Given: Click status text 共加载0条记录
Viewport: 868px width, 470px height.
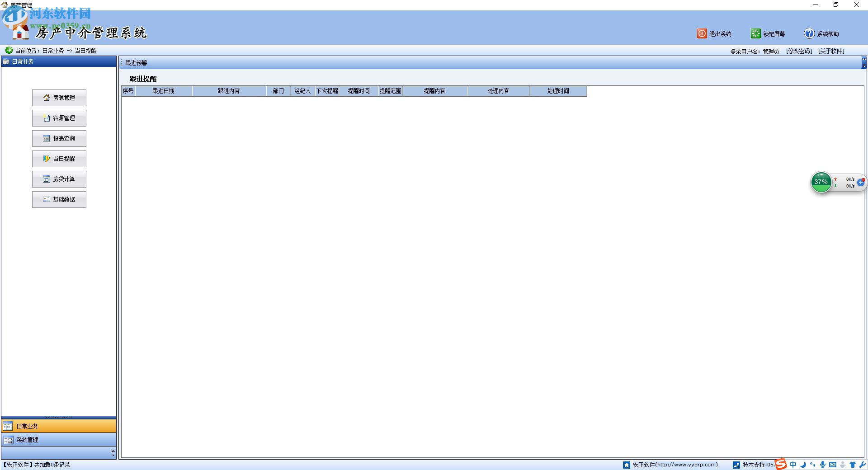Looking at the screenshot, I should click(x=52, y=465).
